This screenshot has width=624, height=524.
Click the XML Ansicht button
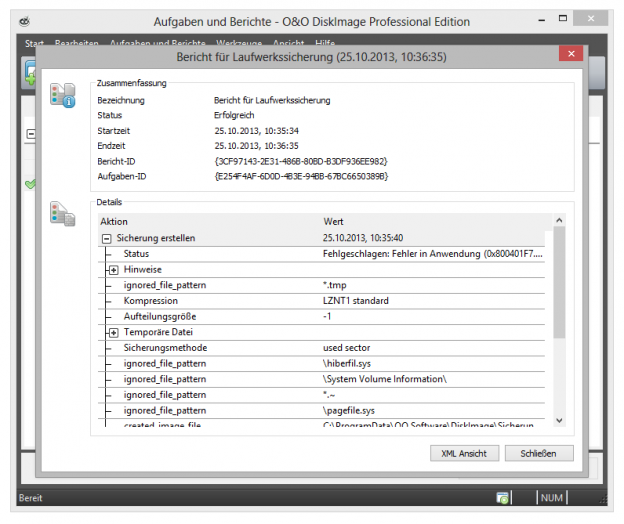[x=464, y=453]
